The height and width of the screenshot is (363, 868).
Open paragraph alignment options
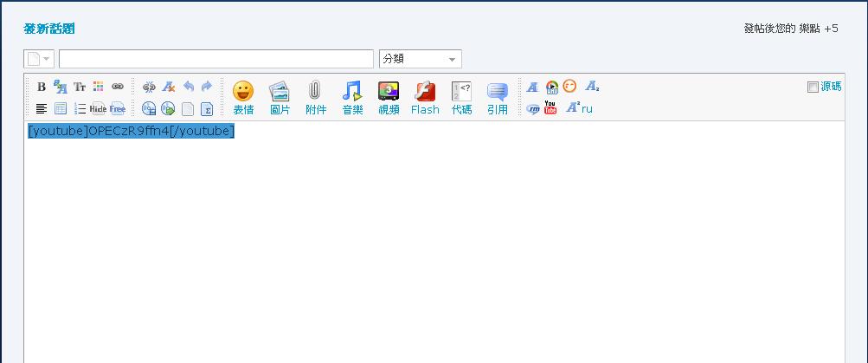pyautogui.click(x=42, y=108)
